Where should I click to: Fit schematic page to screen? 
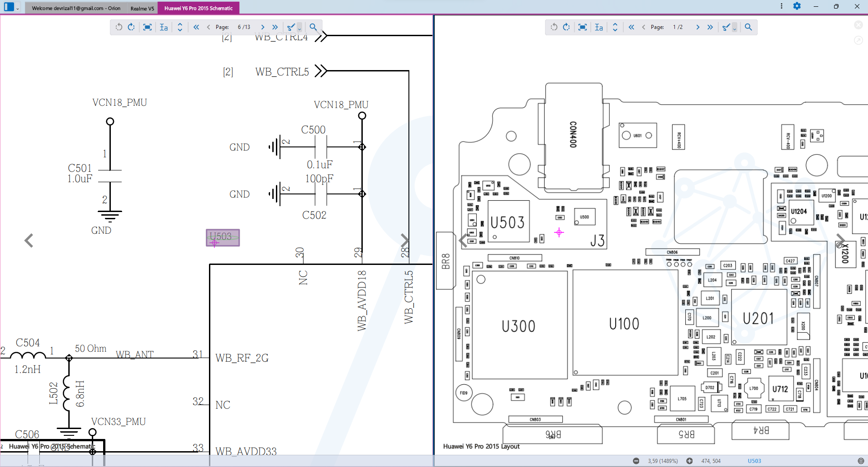[147, 27]
